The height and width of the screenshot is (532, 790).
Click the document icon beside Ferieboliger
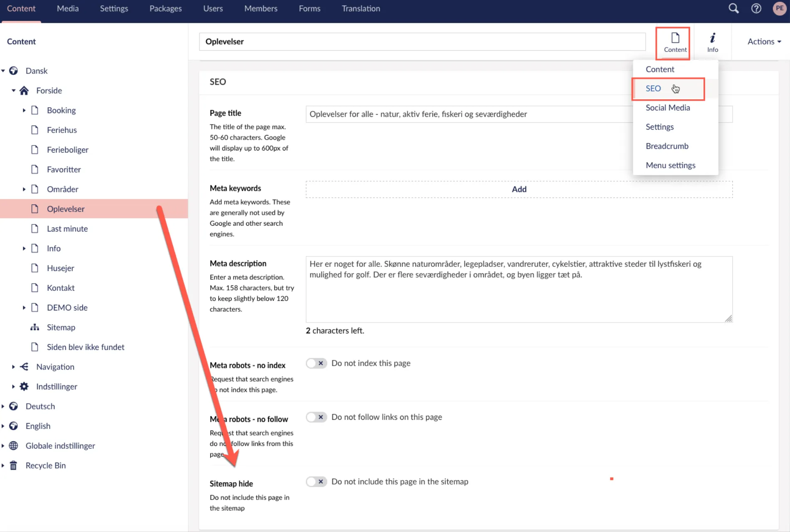click(x=35, y=150)
